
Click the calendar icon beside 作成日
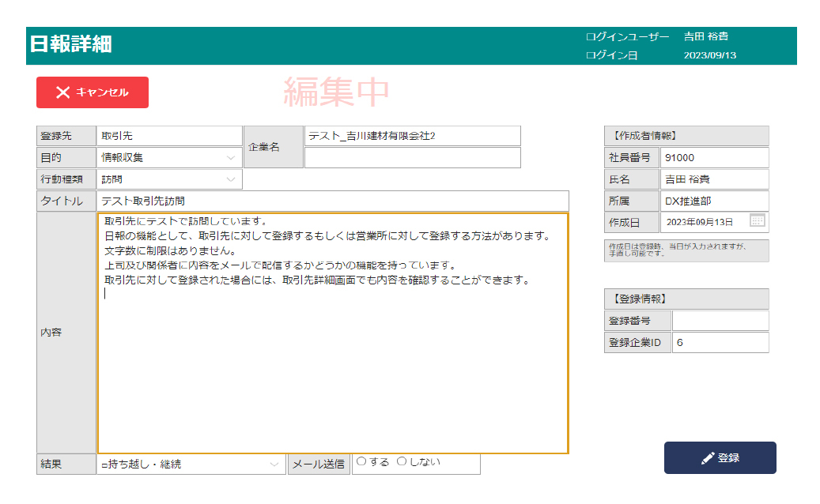point(757,221)
